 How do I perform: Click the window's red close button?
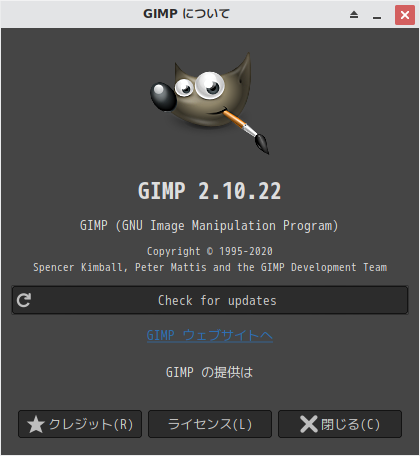tap(405, 15)
